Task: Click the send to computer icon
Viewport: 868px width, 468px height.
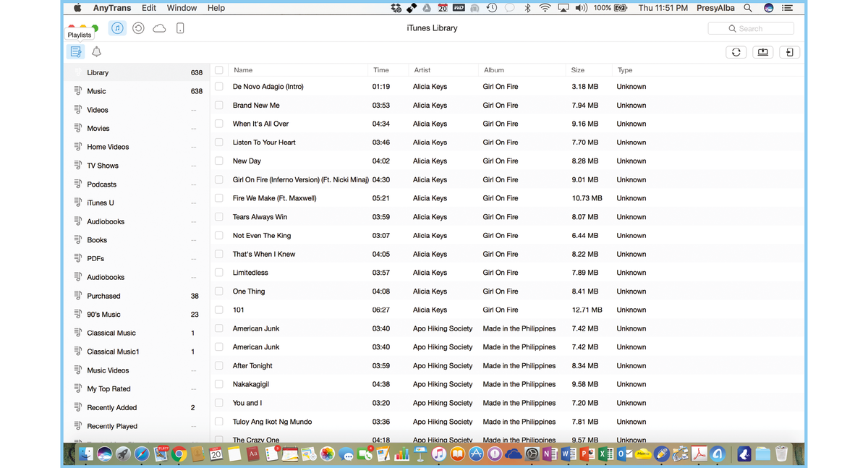Action: (763, 52)
